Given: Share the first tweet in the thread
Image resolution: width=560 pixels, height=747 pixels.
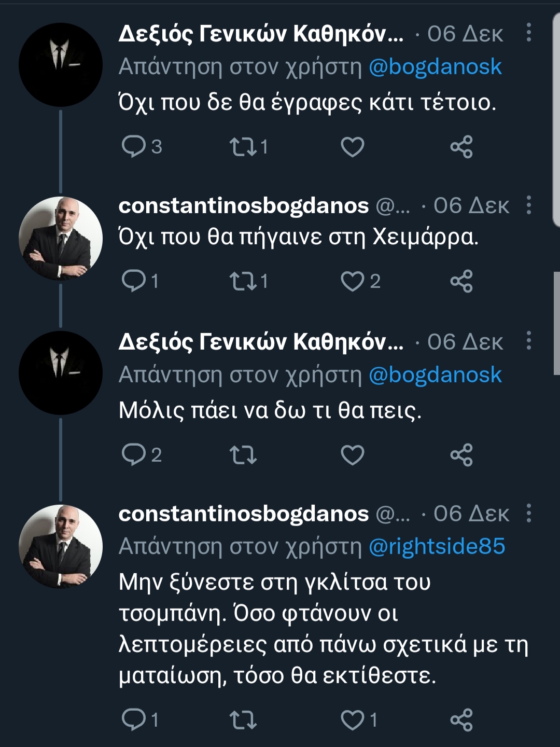Looking at the screenshot, I should (x=461, y=147).
